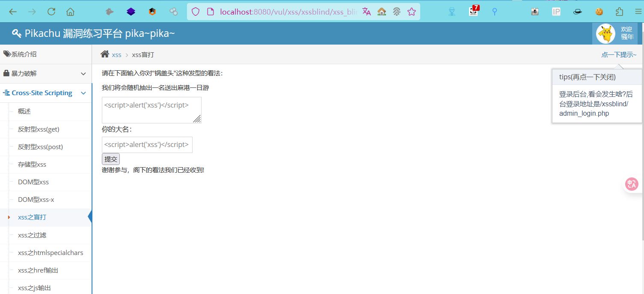
Task: Click the textarea resize handle corner
Action: tap(197, 119)
